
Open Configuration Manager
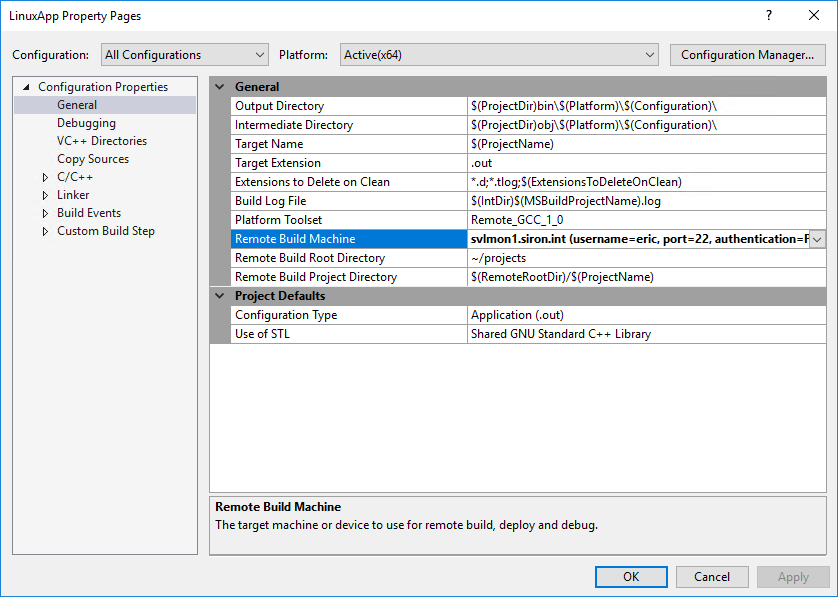[747, 55]
